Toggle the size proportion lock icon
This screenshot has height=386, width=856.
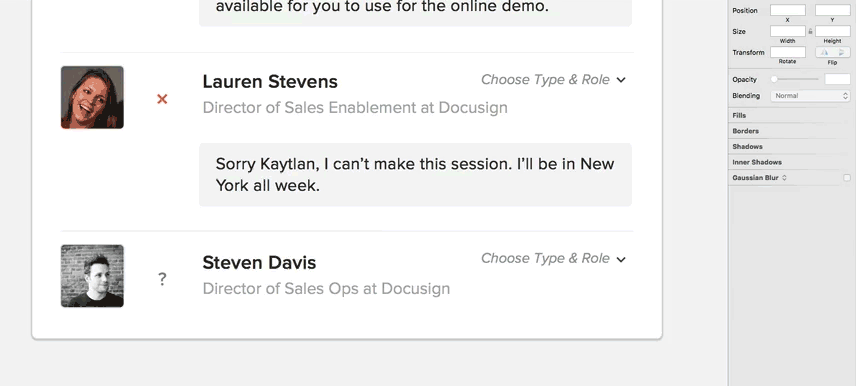pos(810,32)
